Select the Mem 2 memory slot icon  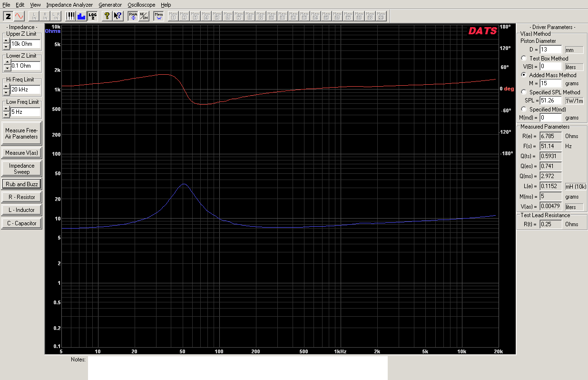coord(184,16)
